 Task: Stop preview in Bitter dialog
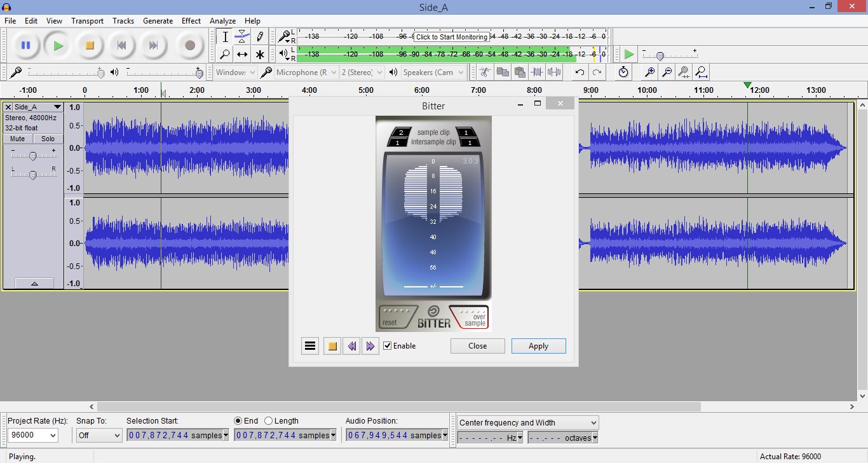(332, 346)
